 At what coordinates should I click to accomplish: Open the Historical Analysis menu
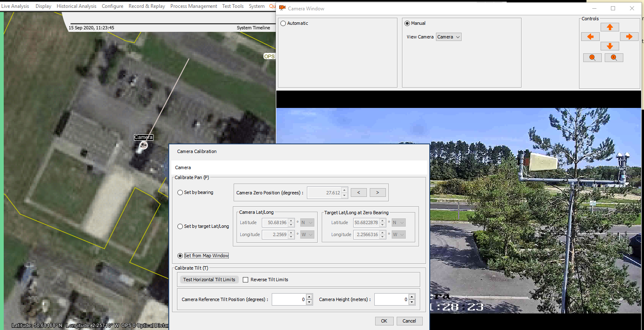tap(76, 6)
